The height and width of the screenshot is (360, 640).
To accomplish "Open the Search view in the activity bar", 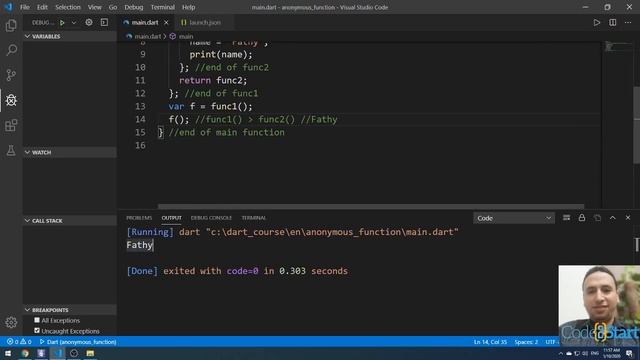I will pyautogui.click(x=11, y=50).
